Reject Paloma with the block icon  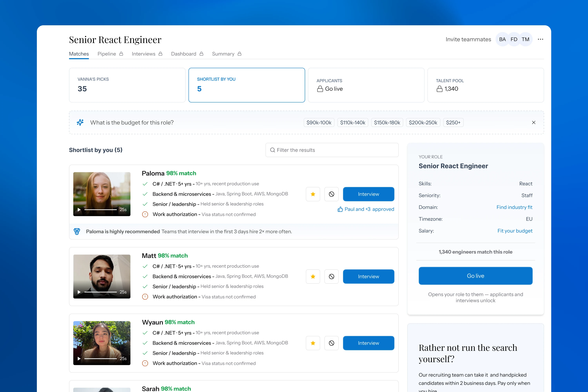[331, 194]
